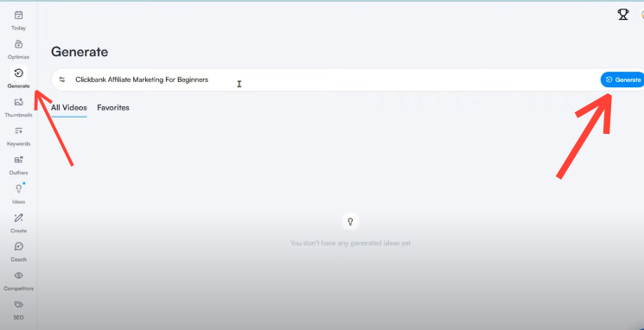Launch the Coach chat icon
Screen dimensions: 644x330
click(x=18, y=246)
